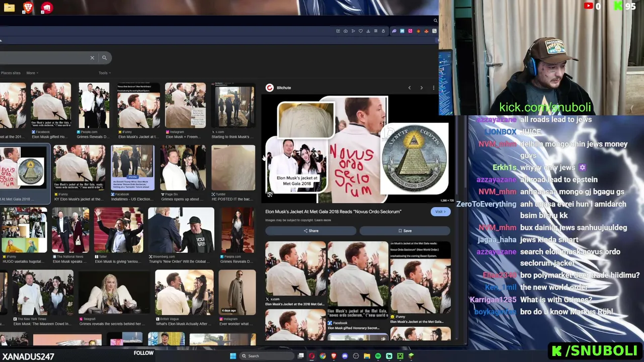
Task: Open Opera from the taskbar
Action: pos(312,356)
